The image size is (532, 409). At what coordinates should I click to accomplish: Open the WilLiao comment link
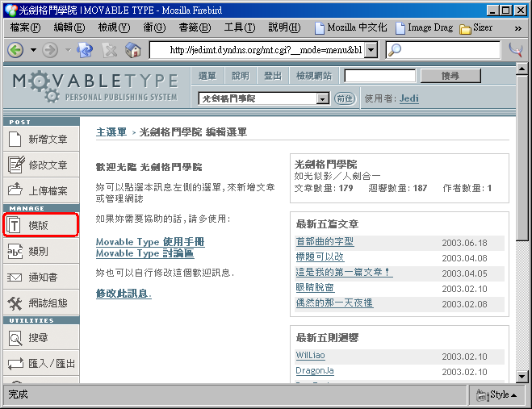click(311, 355)
